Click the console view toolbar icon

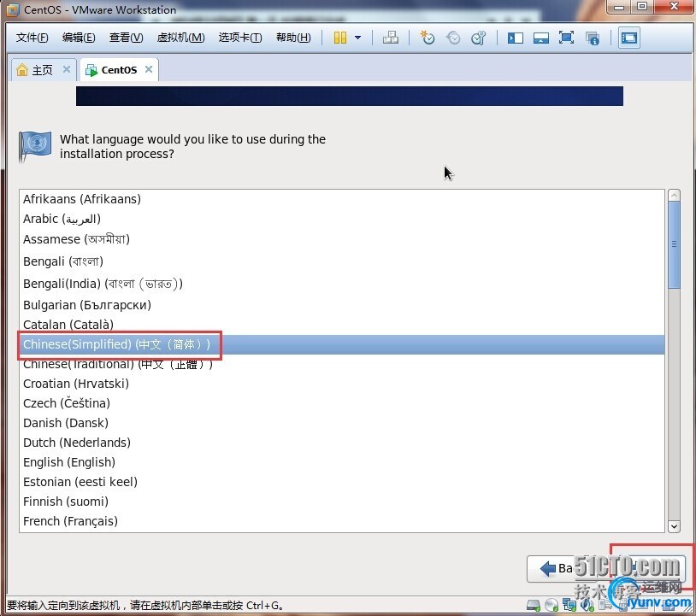click(x=629, y=38)
